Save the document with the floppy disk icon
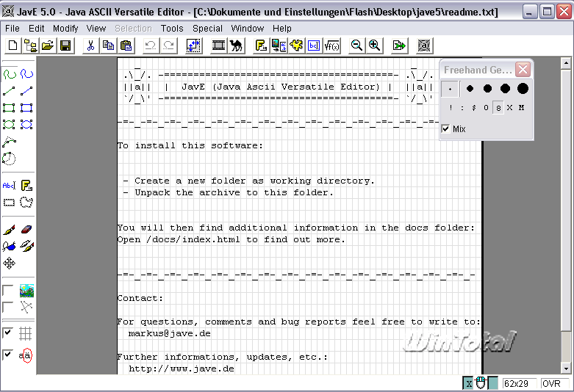This screenshot has height=392, width=574. click(65, 46)
